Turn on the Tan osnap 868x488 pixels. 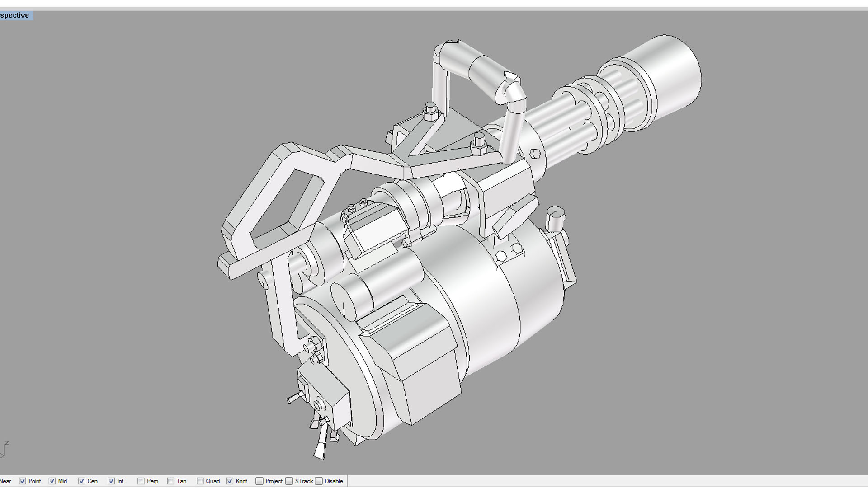pyautogui.click(x=170, y=481)
